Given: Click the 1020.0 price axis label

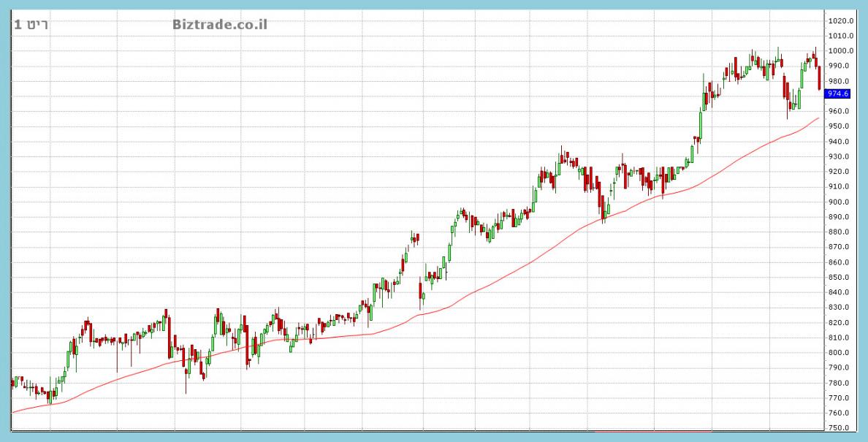Looking at the screenshot, I should (842, 20).
